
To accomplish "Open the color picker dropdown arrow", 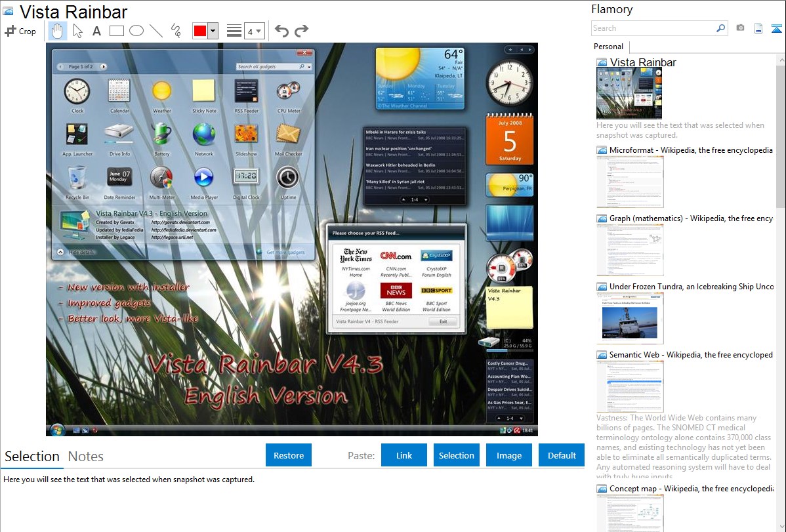I will pos(213,31).
